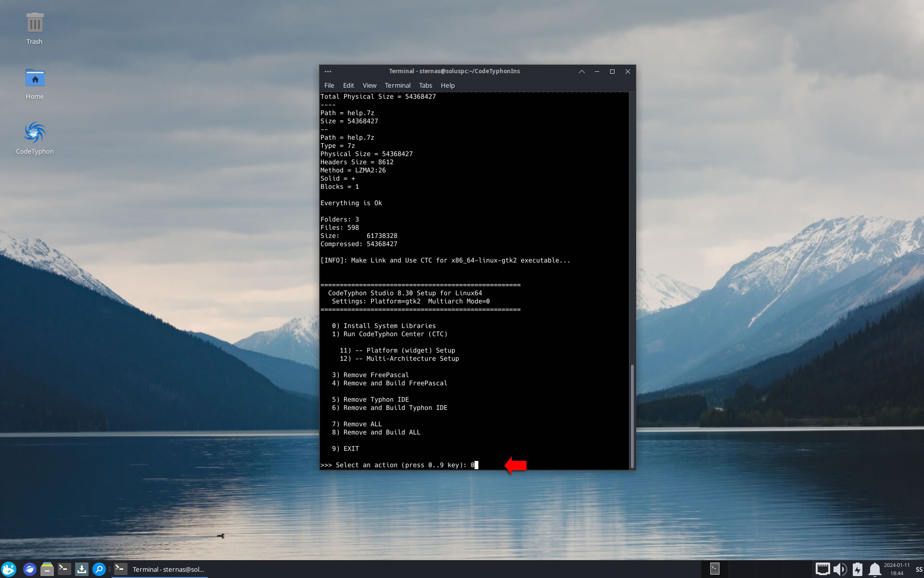Click '4) Remove and Build FreePascal' line
This screenshot has height=578, width=924.
pyautogui.click(x=389, y=383)
